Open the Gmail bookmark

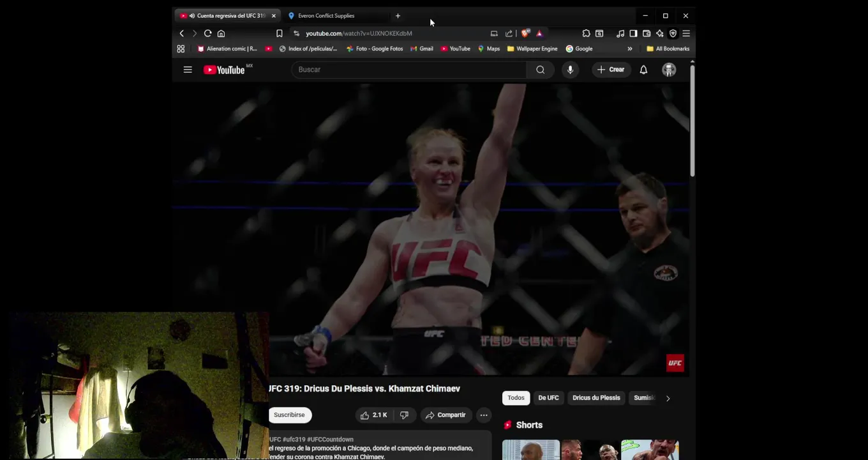tap(422, 49)
